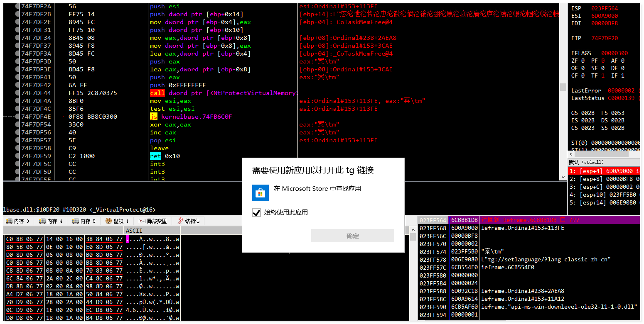
Task: Click the 监视 1 watch tab icon
Action: pyautogui.click(x=109, y=221)
